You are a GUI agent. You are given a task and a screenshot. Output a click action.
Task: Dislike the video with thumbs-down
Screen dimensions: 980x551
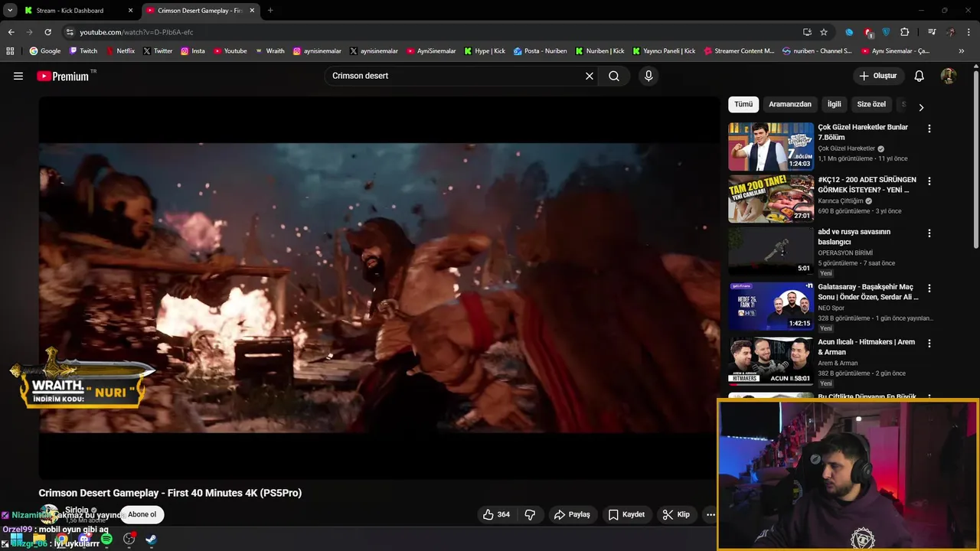[x=530, y=514]
